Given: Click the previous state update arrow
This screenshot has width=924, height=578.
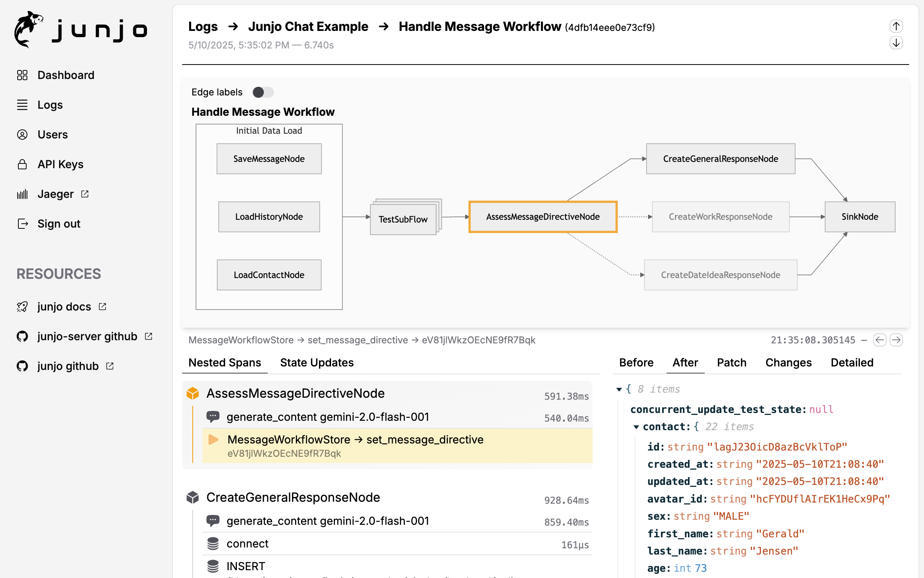Looking at the screenshot, I should point(879,340).
